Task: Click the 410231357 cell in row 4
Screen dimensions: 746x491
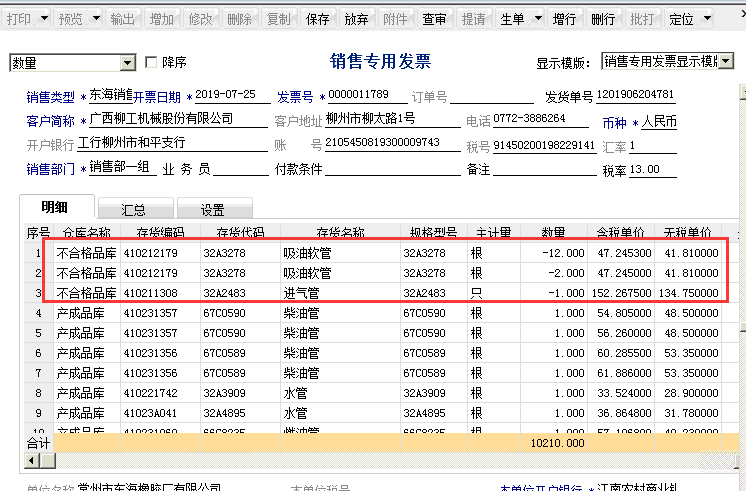Action: (x=160, y=313)
